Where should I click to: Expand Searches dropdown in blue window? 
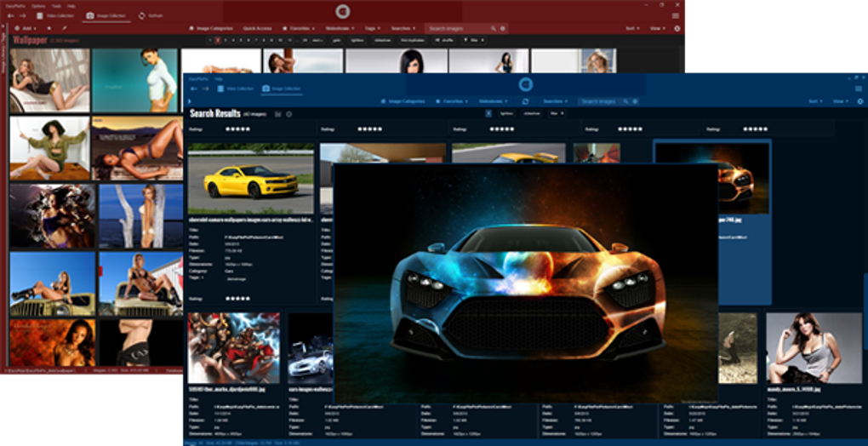tap(555, 101)
